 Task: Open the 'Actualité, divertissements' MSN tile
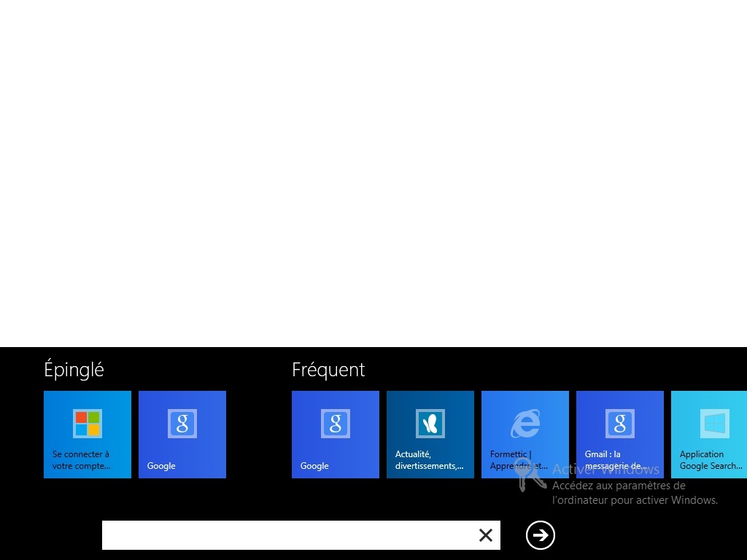[430, 435]
